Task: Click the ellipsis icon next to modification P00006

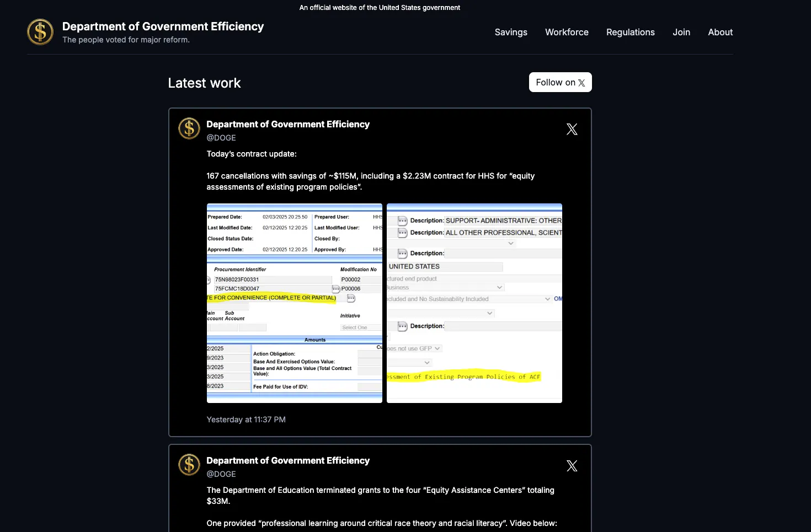Action: point(335,288)
